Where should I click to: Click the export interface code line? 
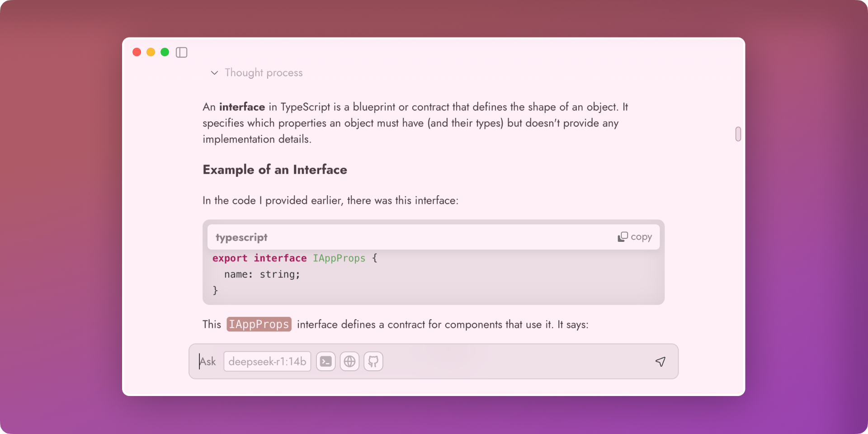point(295,258)
